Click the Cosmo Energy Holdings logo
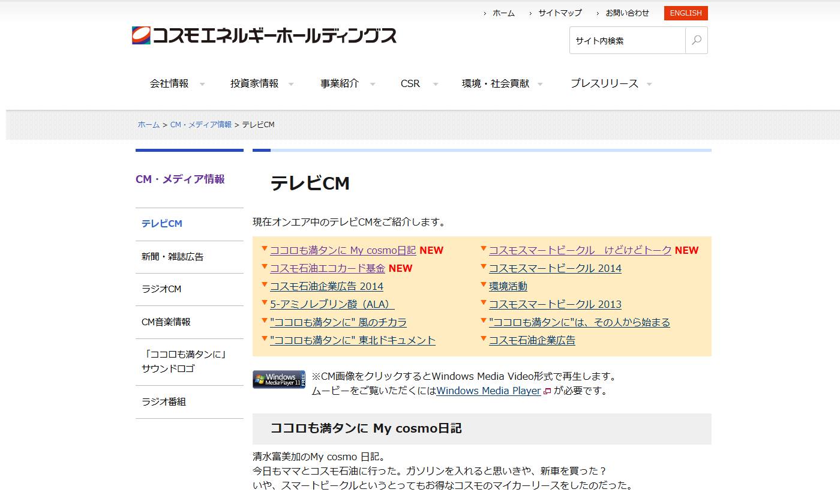This screenshot has width=840, height=504. [x=264, y=35]
